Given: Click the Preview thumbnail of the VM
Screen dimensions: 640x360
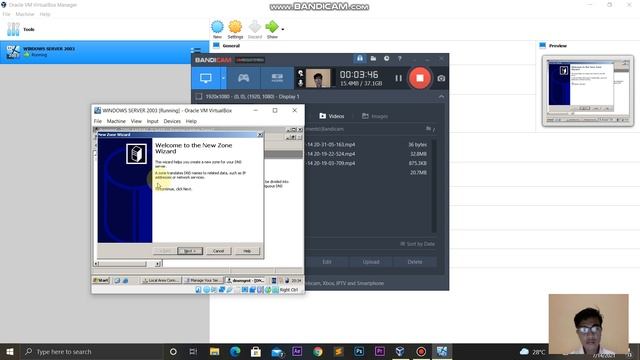Looking at the screenshot, I should click(588, 91).
